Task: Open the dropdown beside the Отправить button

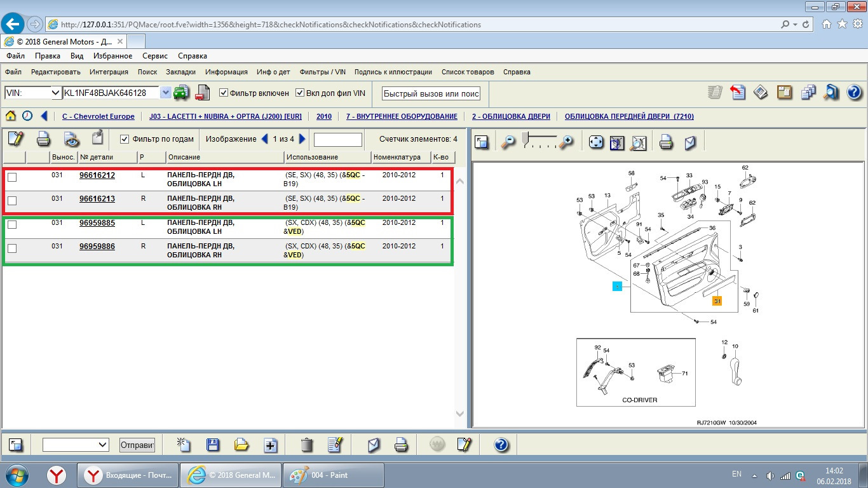Action: 76,445
